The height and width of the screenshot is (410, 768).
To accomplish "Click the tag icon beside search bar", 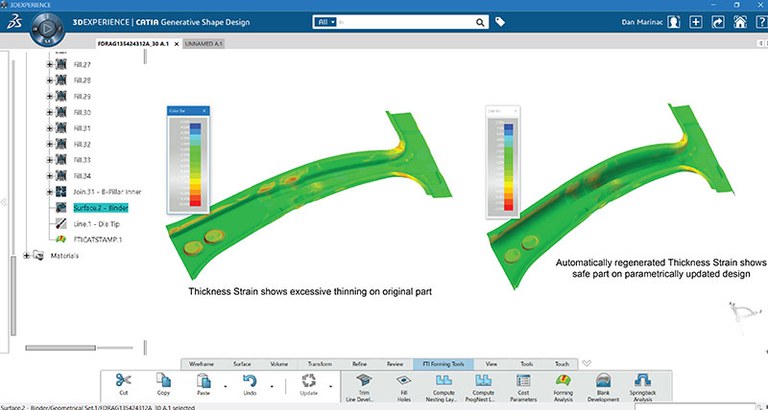I will point(500,21).
